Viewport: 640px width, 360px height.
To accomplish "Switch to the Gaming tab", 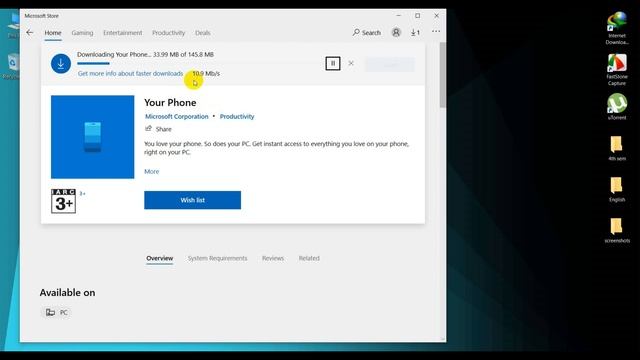I will point(82,33).
